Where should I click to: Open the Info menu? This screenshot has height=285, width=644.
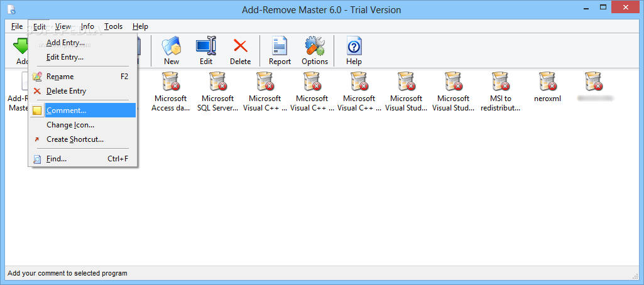pyautogui.click(x=87, y=26)
